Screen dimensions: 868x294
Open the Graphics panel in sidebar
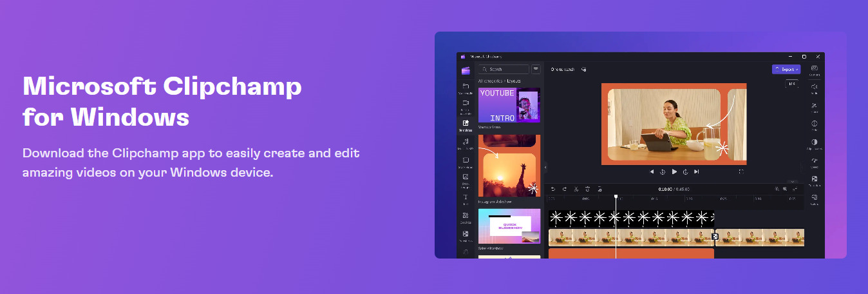tap(466, 217)
